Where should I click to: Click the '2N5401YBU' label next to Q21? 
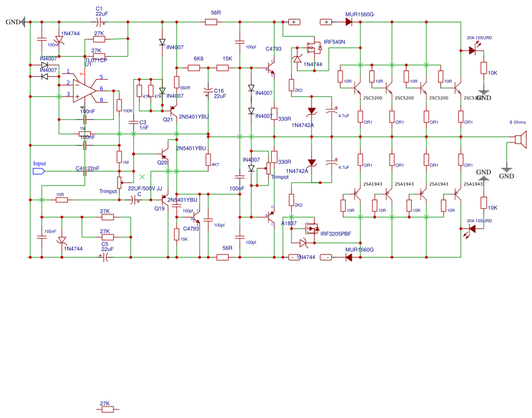coord(194,117)
